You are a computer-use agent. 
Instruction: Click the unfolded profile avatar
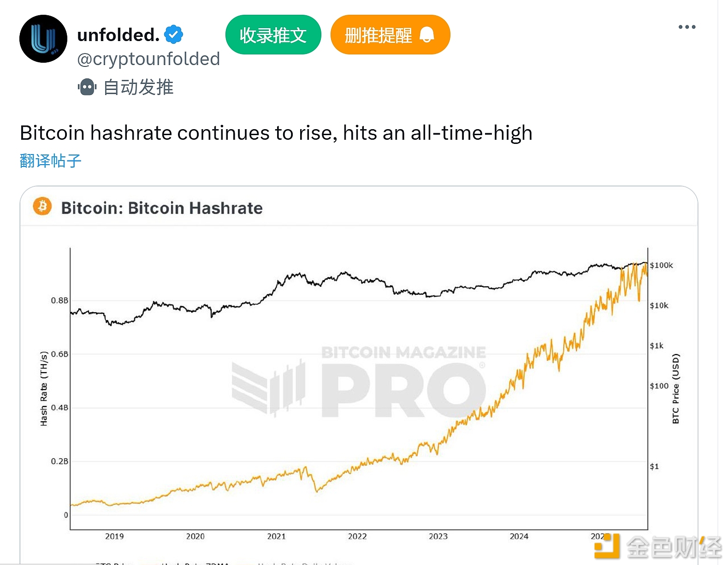click(43, 39)
